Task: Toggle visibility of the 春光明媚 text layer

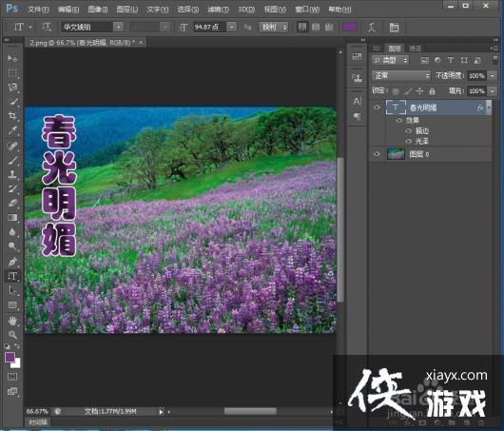Action: pyautogui.click(x=377, y=108)
